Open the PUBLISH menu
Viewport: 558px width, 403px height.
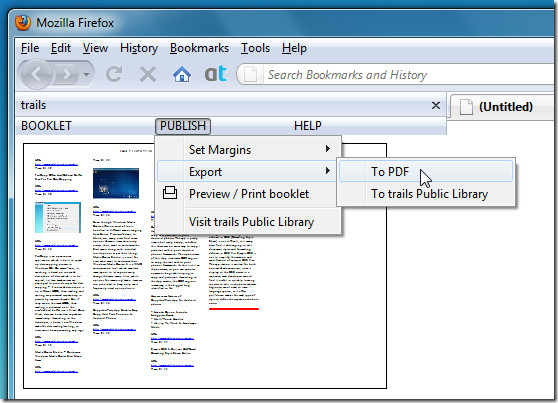coord(183,126)
